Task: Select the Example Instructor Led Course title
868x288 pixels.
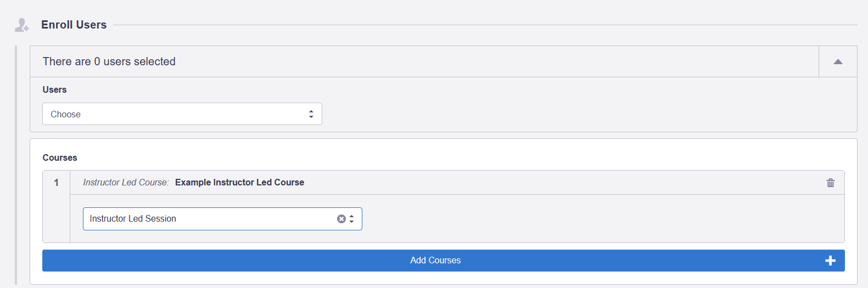Action: coord(239,183)
